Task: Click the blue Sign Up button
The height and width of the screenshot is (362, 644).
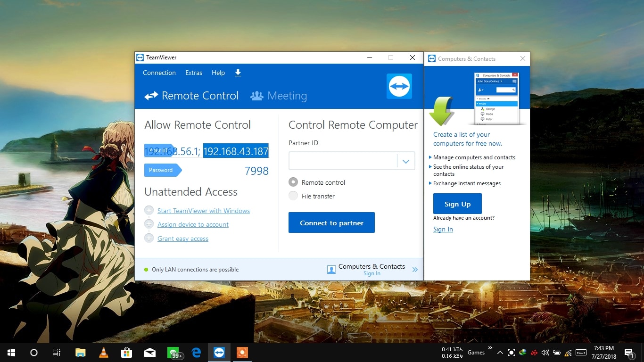Action: [457, 204]
